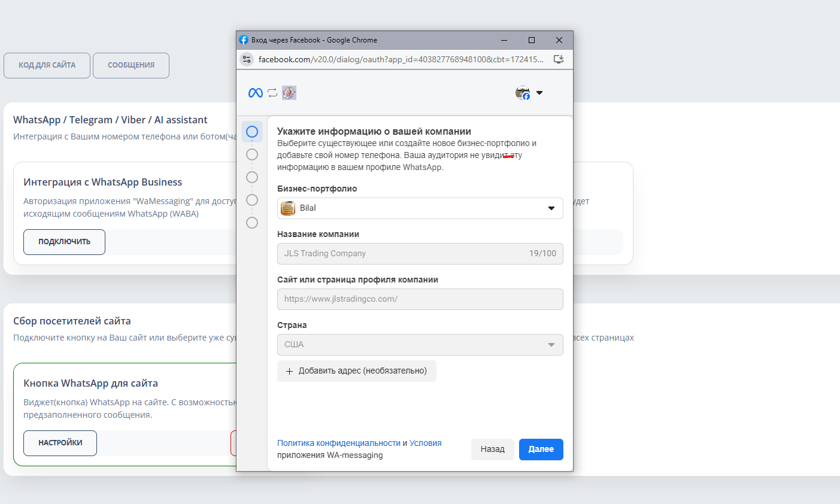
Task: Click the Назад button
Action: coord(493,450)
